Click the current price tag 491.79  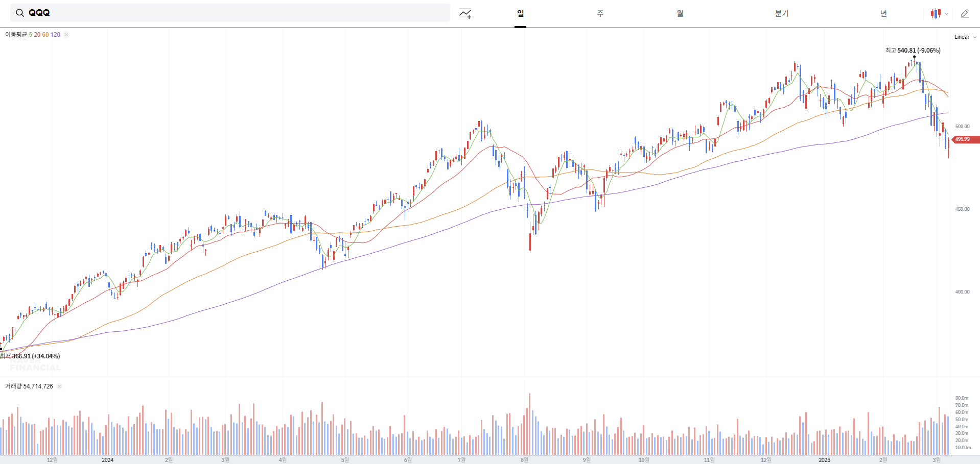click(965, 139)
